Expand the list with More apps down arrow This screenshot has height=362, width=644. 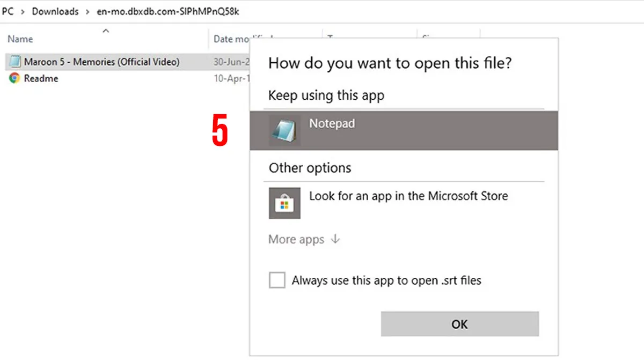335,239
